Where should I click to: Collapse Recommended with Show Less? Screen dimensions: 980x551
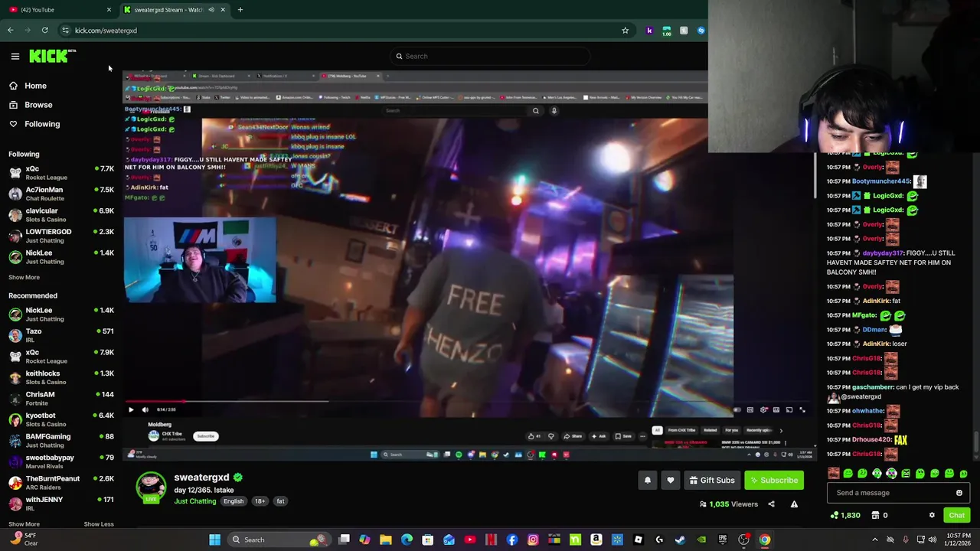[98, 524]
